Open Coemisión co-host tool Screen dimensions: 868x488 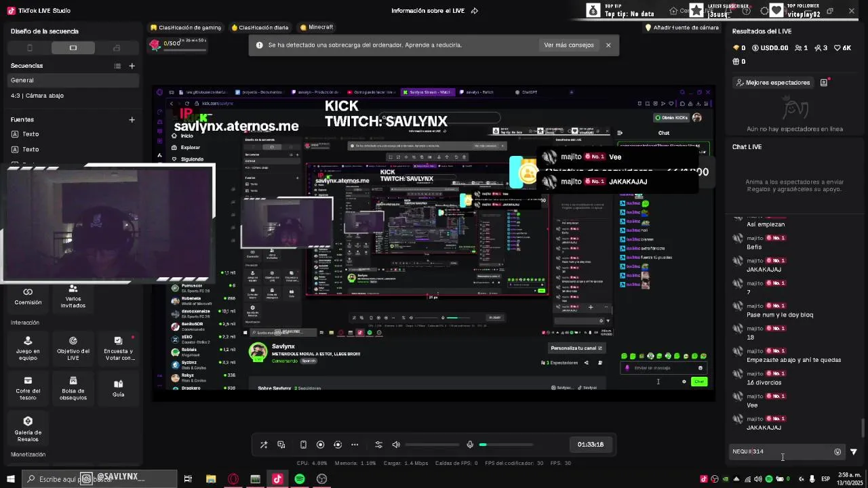pyautogui.click(x=28, y=296)
